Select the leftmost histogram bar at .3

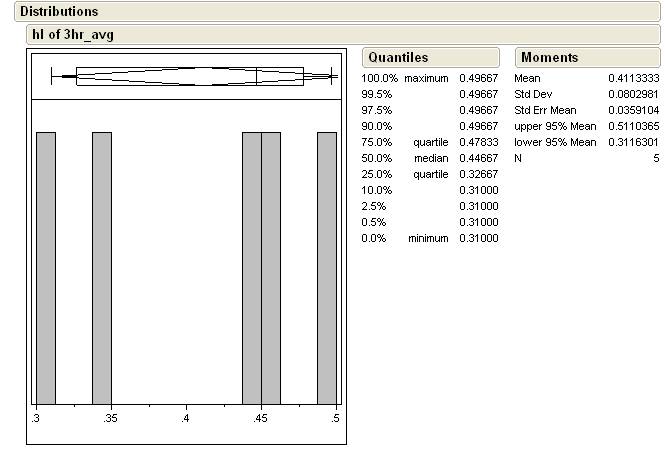tap(46, 266)
